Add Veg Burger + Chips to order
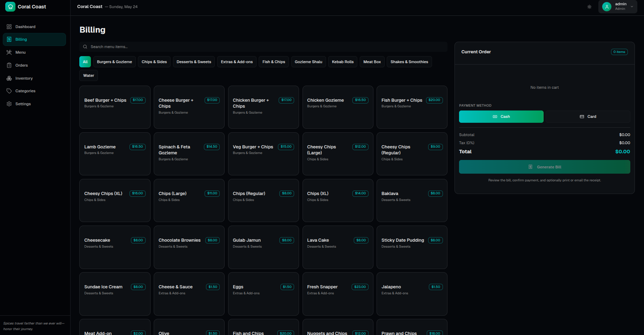Viewport: 644px width, 335px height. (264, 154)
